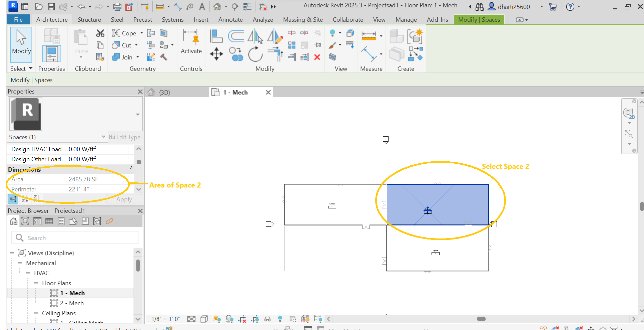Open the {3D} view tab
Viewport: 644px width, 330px height.
[164, 92]
